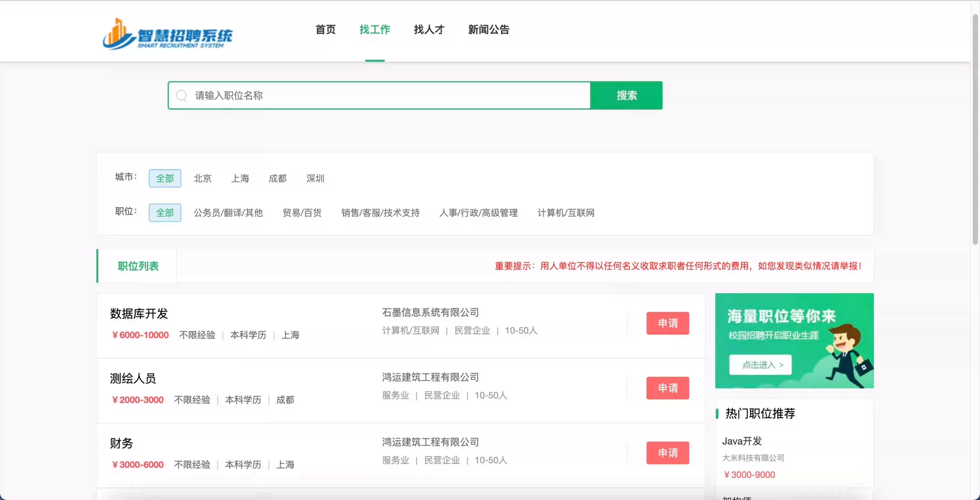Viewport: 980px width, 500px height.
Task: Open the 首页 navigation tab
Action: 326,30
